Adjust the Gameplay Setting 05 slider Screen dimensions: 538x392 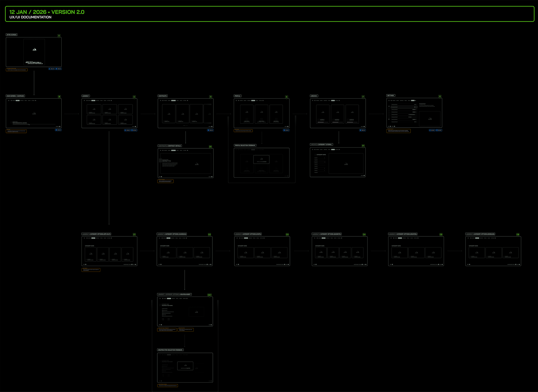tap(413, 115)
